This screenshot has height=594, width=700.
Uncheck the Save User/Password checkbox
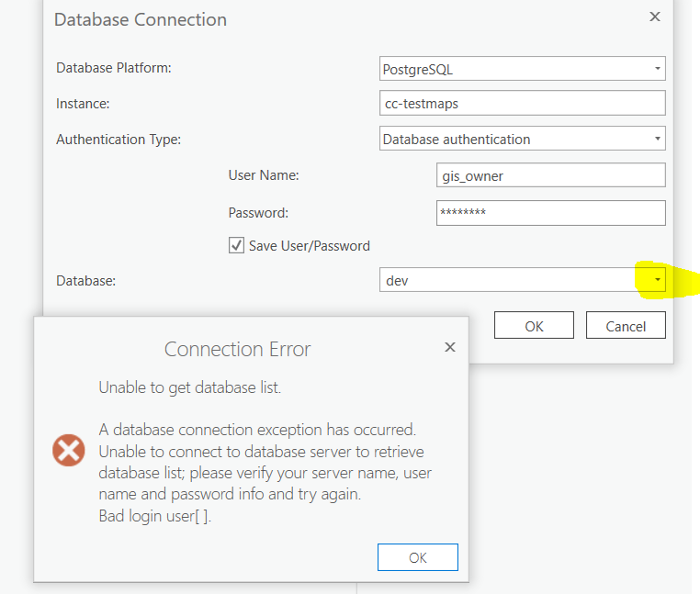click(237, 246)
